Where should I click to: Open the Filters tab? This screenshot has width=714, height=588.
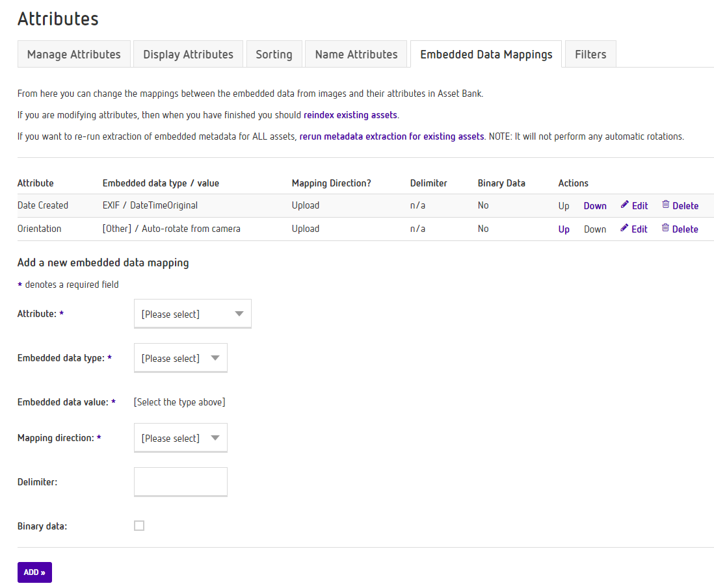click(590, 55)
